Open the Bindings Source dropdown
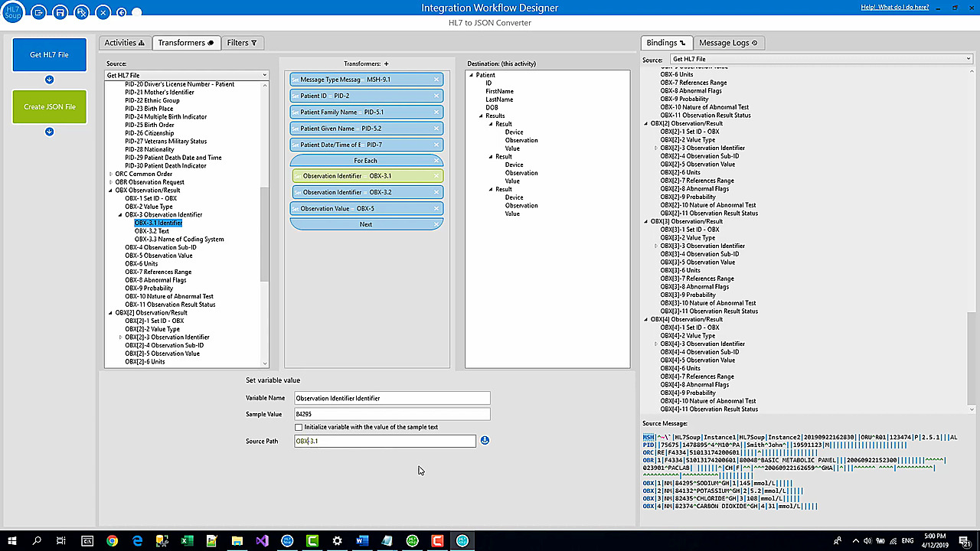The image size is (980, 551). coord(821,59)
